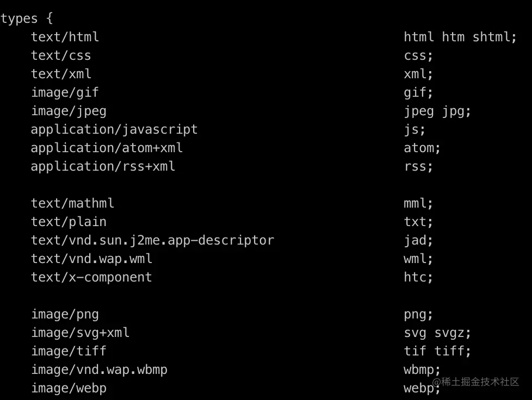
Task: Select the application/atom+xml line
Action: [107, 148]
